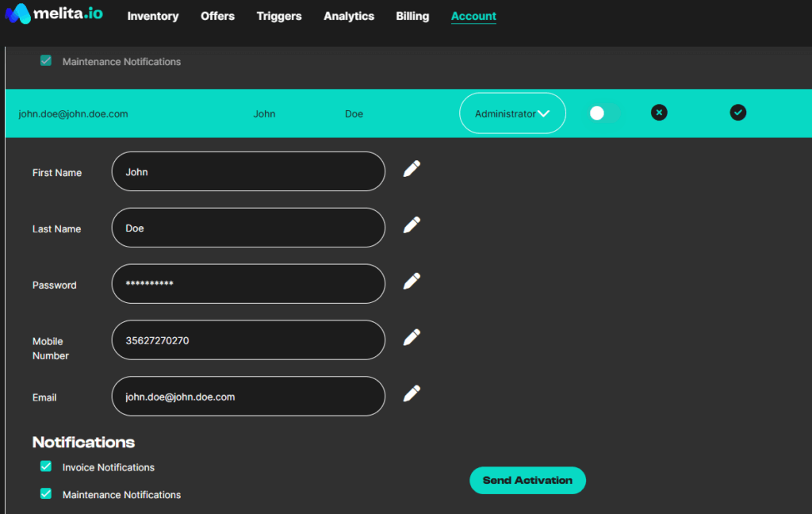Toggle the switch in John Doe's row

click(604, 113)
